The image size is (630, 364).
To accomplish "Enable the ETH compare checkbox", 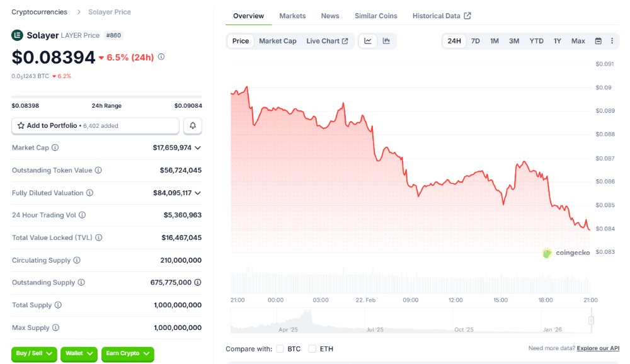I will 312,348.
